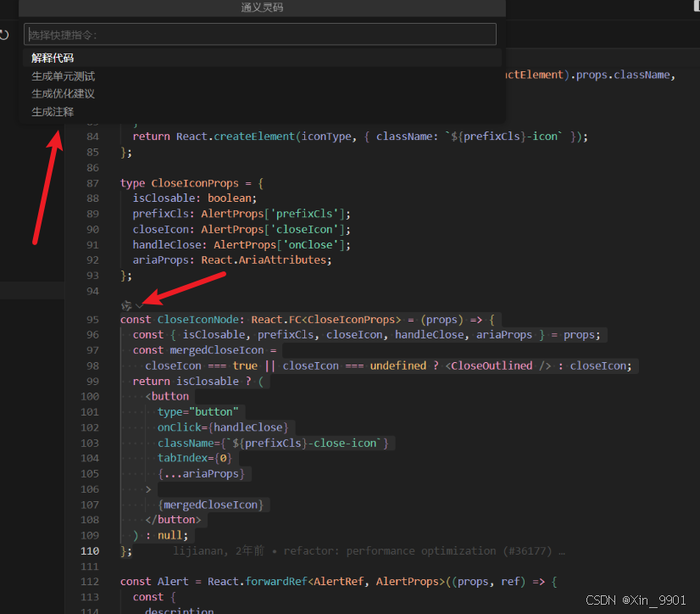Image resolution: width=700 pixels, height=614 pixels.
Task: Click 'closeIcon: AlertProps' on line 90
Action: [198, 230]
